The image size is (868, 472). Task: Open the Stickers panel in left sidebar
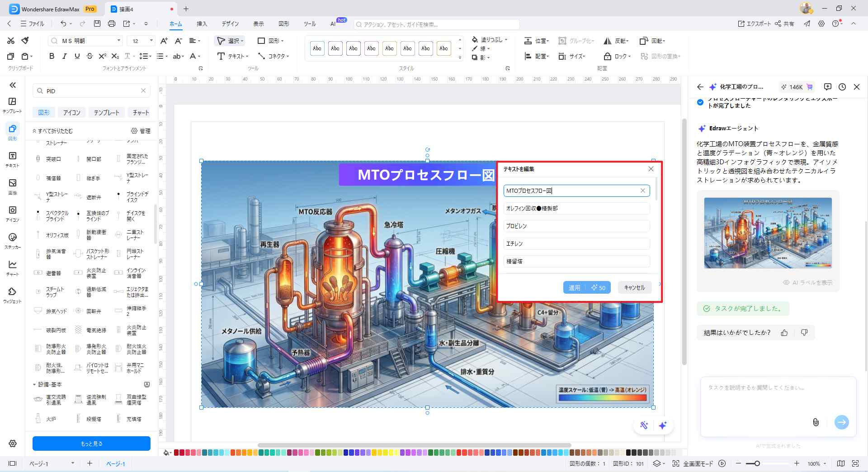pos(13,241)
